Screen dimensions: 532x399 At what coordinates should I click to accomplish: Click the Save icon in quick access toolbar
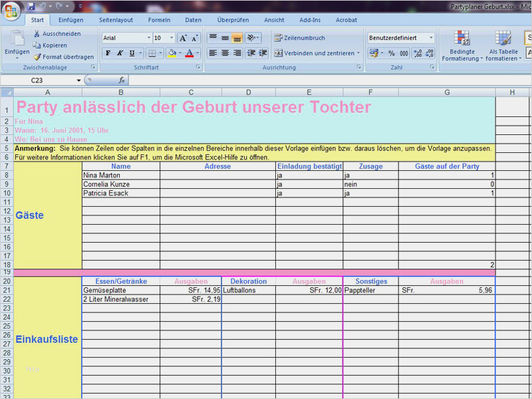tap(31, 6)
